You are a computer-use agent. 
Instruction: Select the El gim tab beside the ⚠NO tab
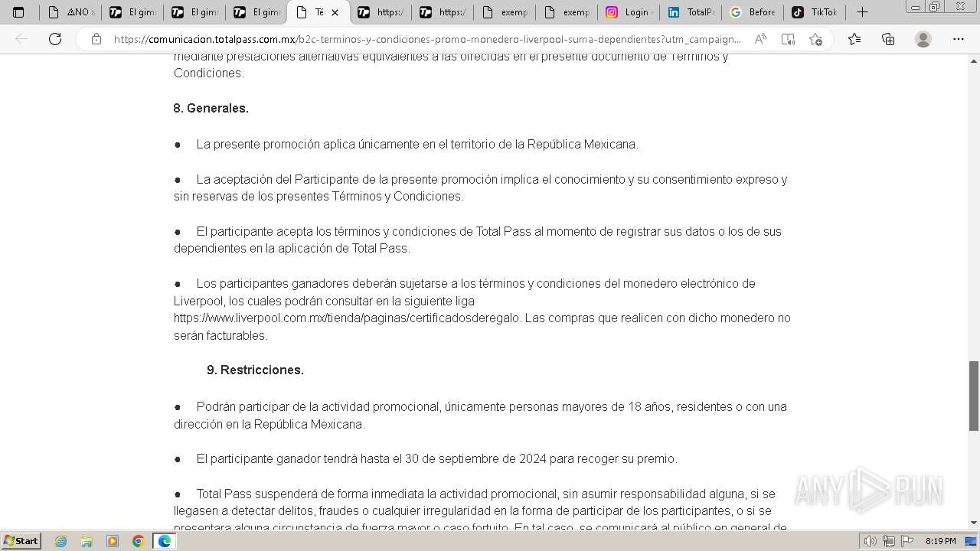[x=132, y=12]
